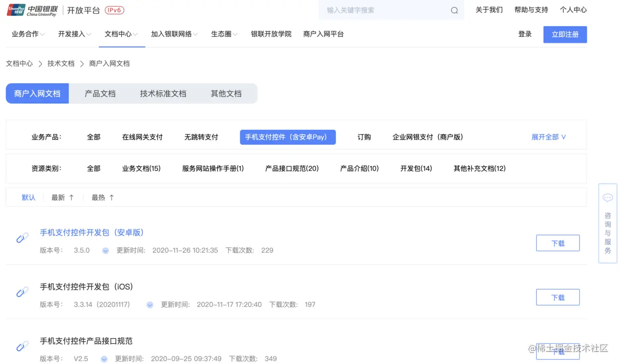The height and width of the screenshot is (364, 619).
Task: Switch to the 技术标准文档 tab
Action: tap(163, 93)
